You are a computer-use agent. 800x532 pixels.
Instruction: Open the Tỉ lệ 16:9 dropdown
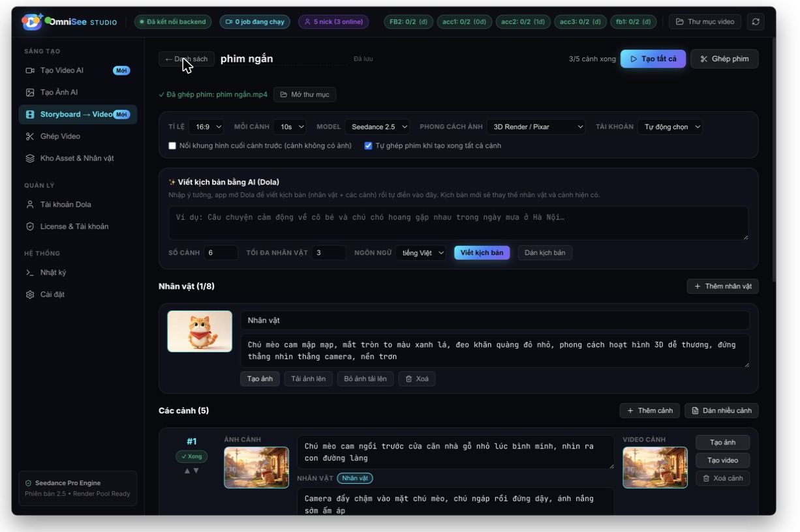tap(205, 127)
